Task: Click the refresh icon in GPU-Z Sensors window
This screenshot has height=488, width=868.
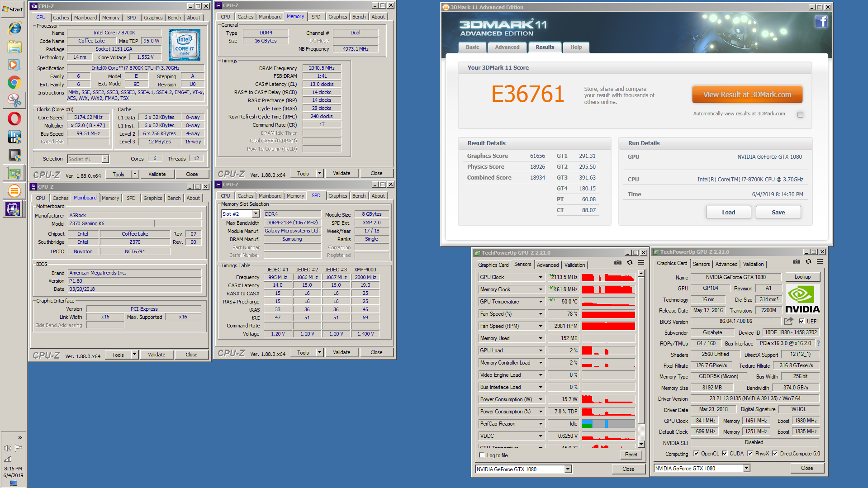Action: (630, 262)
